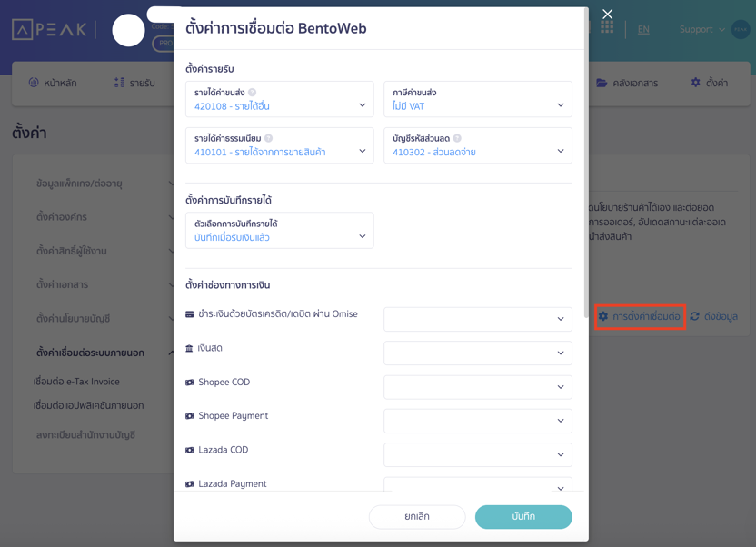Click the ยกเลิก cancel button
756x547 pixels.
417,516
